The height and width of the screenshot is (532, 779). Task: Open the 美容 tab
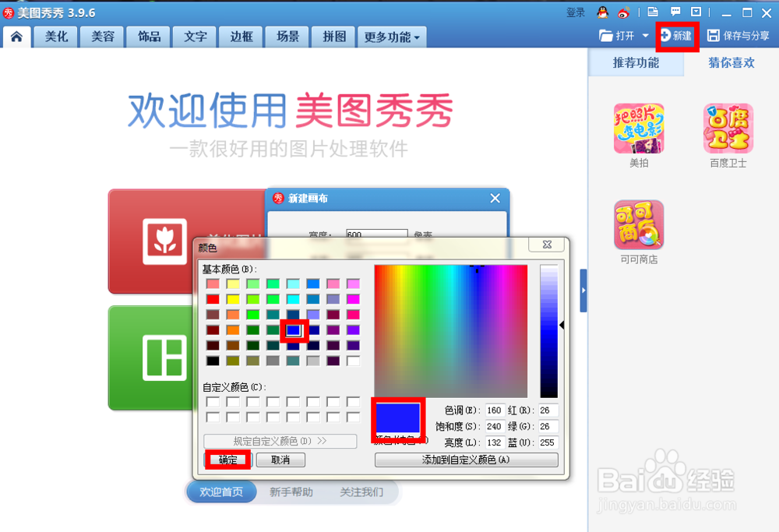[x=103, y=37]
